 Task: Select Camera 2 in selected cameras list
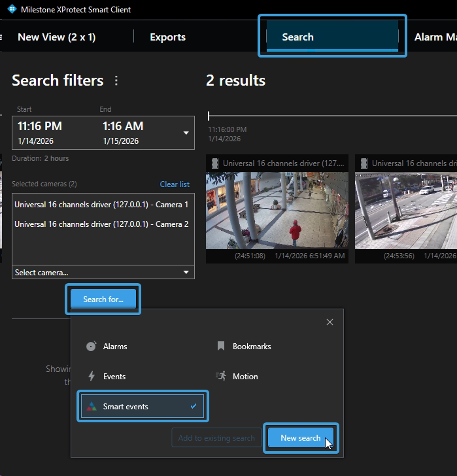point(101,224)
